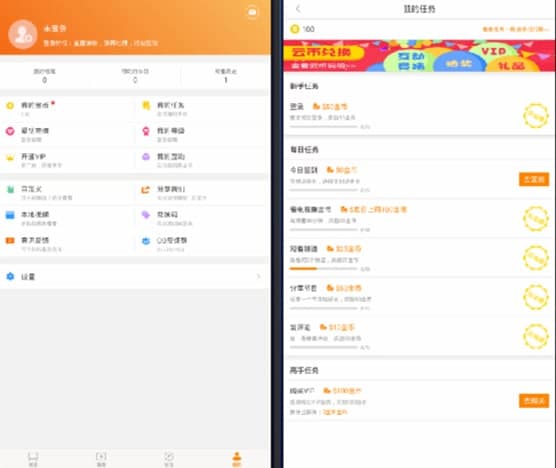Viewport: 556px width, 468px height.
Task: Click the QQ group entry label
Action: pos(172,240)
